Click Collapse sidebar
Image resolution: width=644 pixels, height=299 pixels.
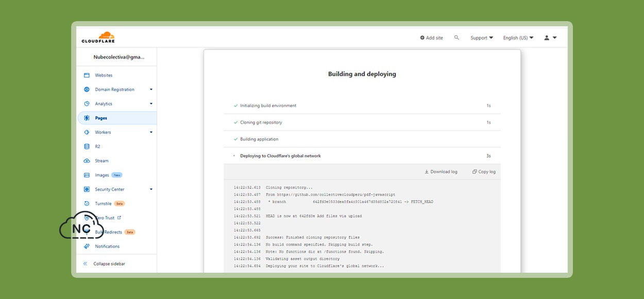(x=104, y=263)
